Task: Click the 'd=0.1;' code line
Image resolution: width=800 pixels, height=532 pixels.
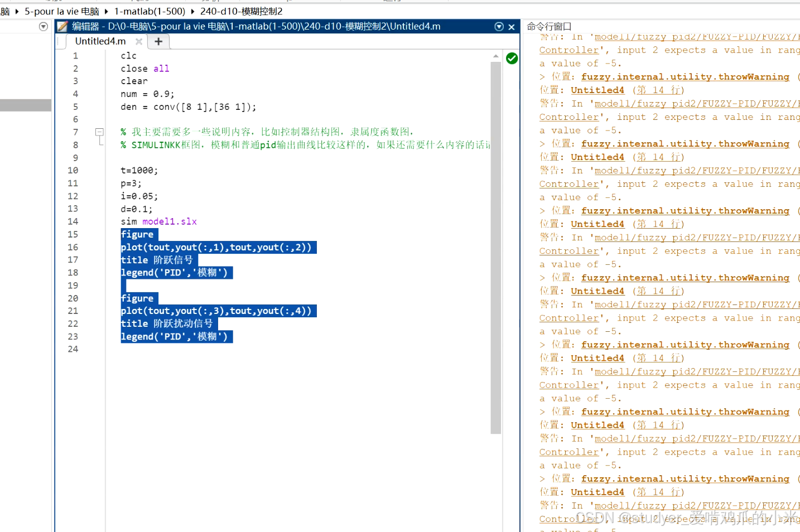Action: (x=137, y=209)
